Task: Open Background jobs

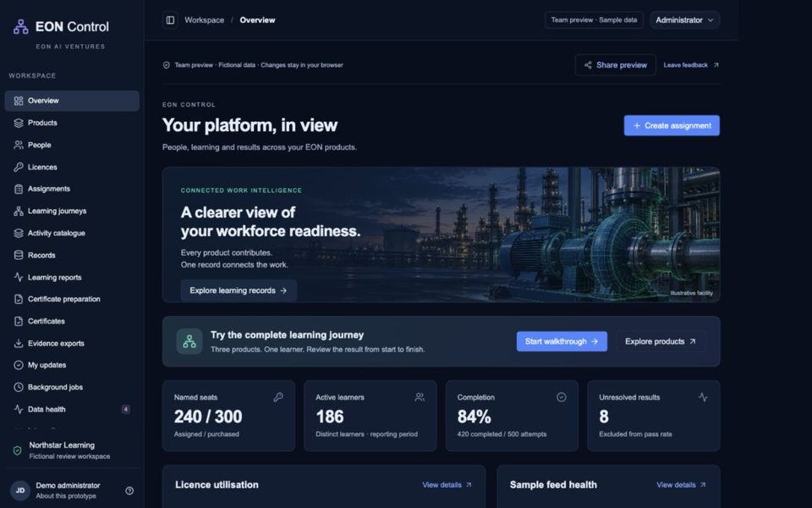Action: pos(72,387)
